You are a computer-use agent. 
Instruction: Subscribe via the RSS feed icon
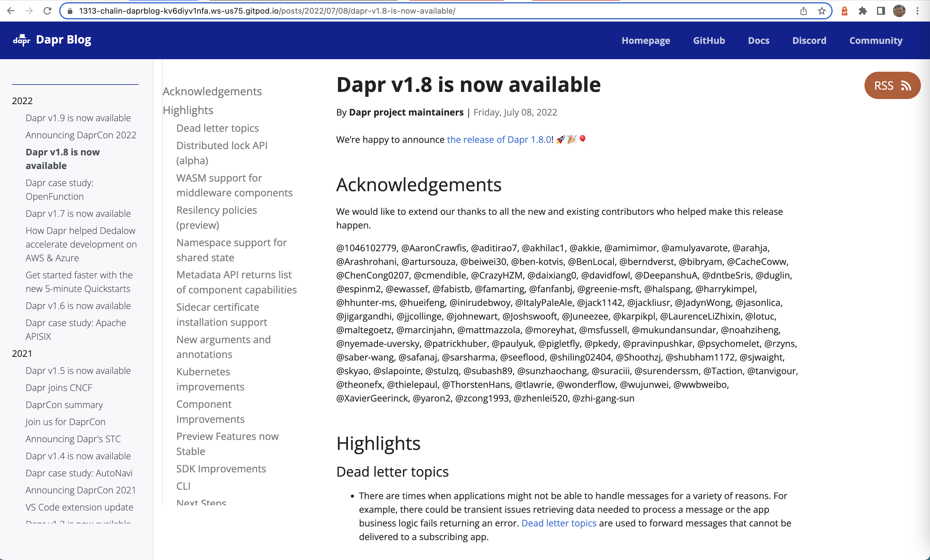point(906,85)
